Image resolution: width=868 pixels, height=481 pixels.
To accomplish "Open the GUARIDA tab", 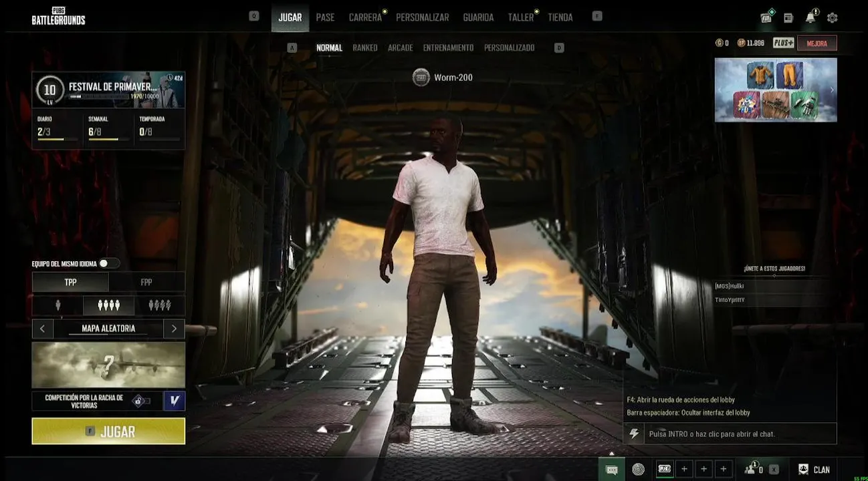I will coord(478,17).
